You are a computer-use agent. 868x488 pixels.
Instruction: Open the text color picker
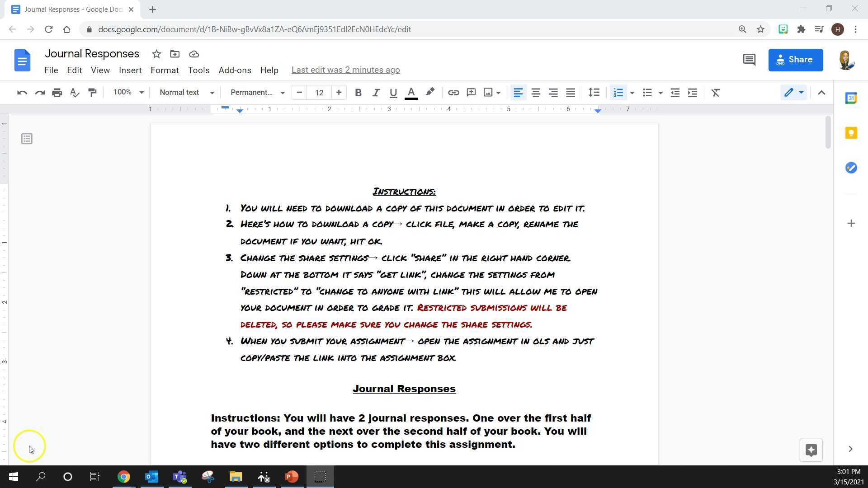(x=411, y=92)
